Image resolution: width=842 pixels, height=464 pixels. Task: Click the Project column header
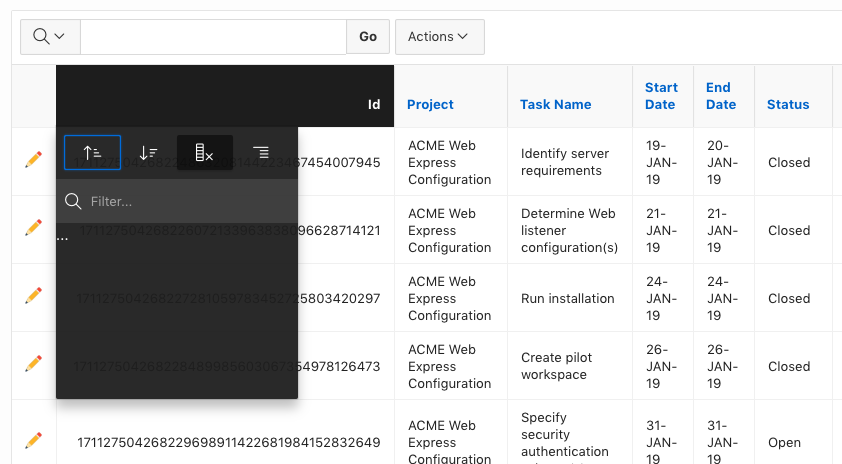[x=430, y=104]
